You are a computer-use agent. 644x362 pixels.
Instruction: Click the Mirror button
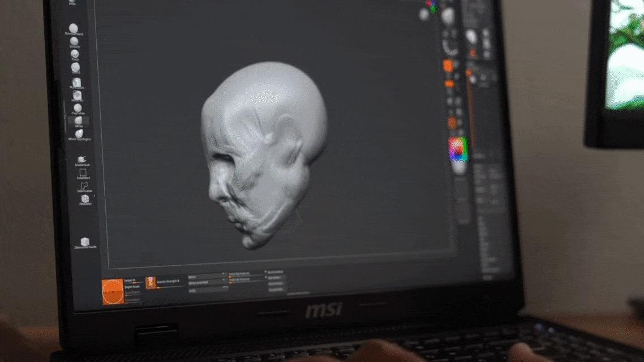coord(207,277)
